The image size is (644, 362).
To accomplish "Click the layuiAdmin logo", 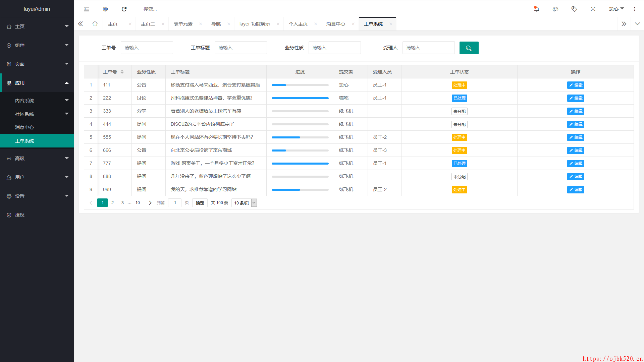I will click(x=37, y=9).
